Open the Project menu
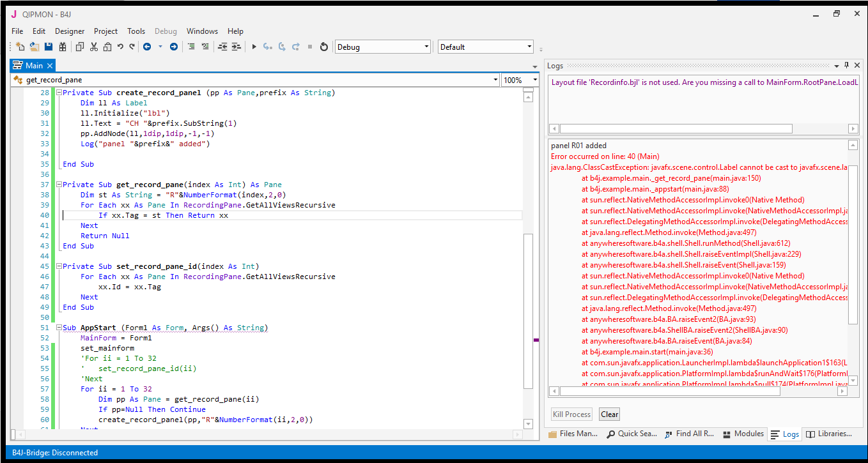 point(105,31)
